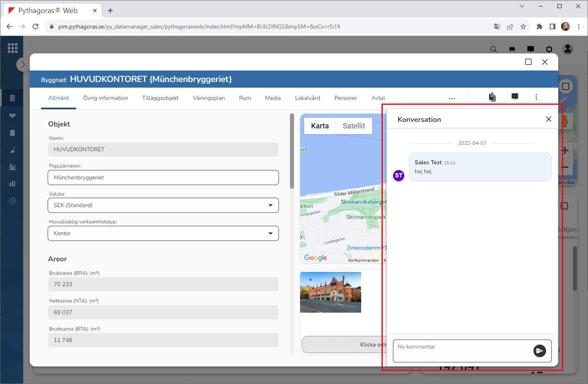Click the conversation speech bubble icon

[515, 97]
